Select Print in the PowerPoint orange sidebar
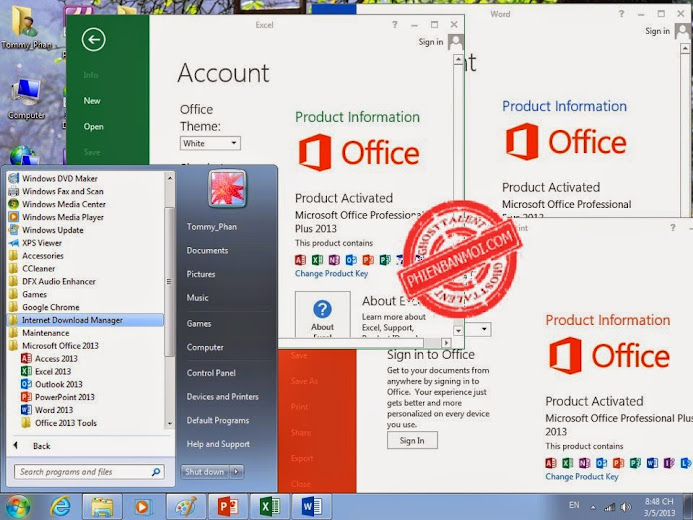This screenshot has width=693, height=520. 299,406
